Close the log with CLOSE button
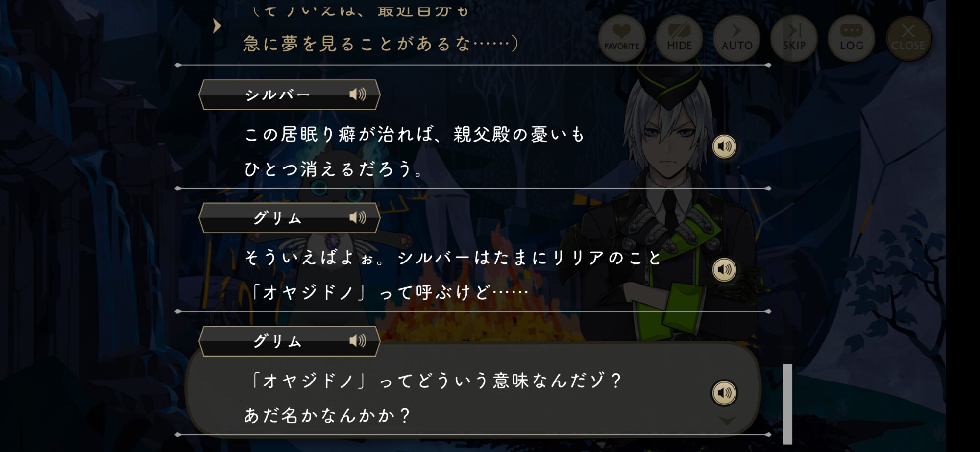This screenshot has width=980, height=452. (908, 38)
